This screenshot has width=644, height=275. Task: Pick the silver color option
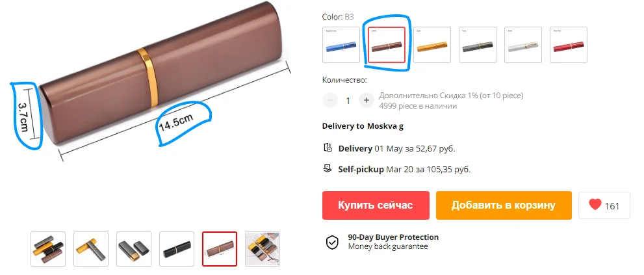pyautogui.click(x=523, y=45)
